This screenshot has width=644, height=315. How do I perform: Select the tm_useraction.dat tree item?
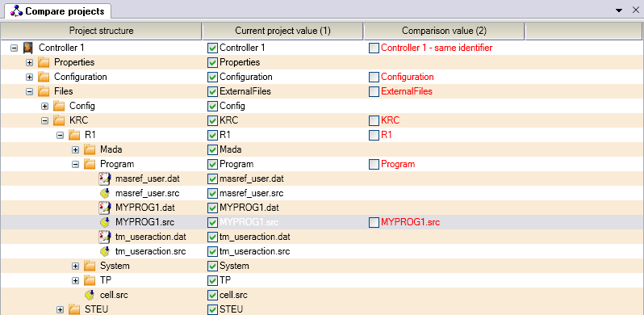[151, 237]
